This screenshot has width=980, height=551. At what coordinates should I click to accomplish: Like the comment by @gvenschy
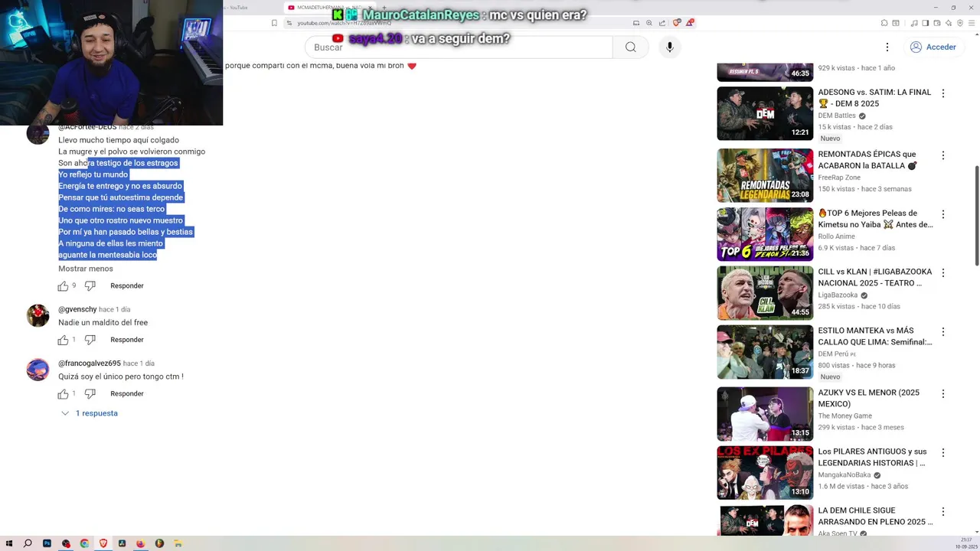(63, 340)
